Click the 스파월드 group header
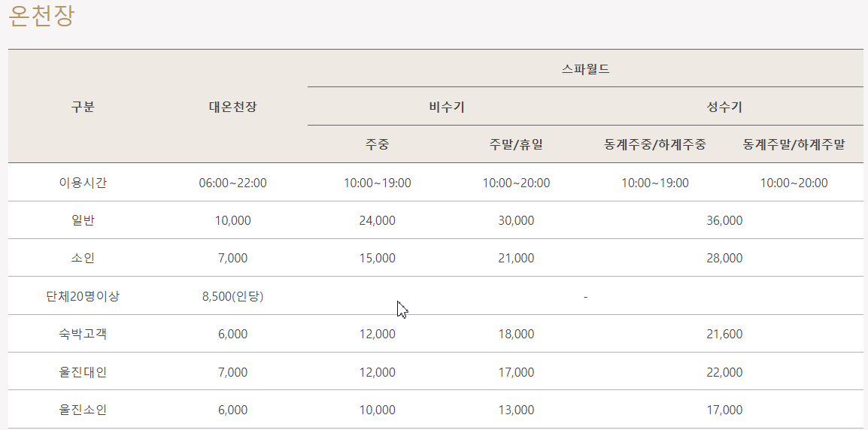 585,69
